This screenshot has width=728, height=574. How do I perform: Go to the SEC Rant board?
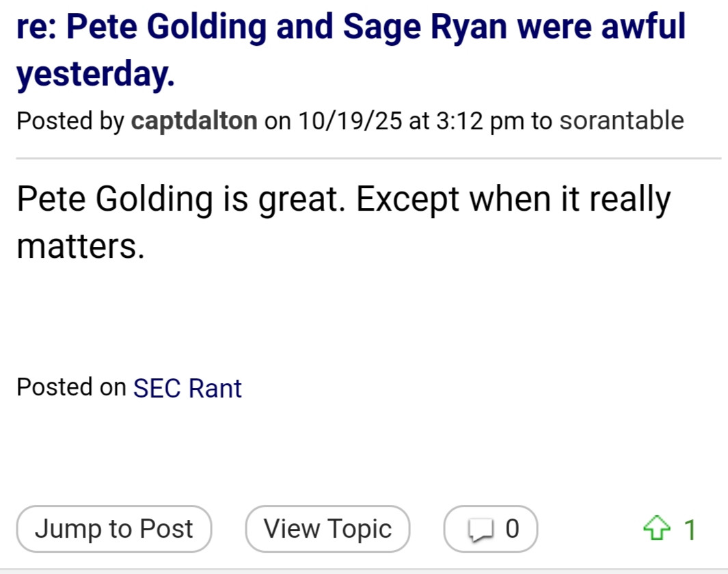point(187,388)
